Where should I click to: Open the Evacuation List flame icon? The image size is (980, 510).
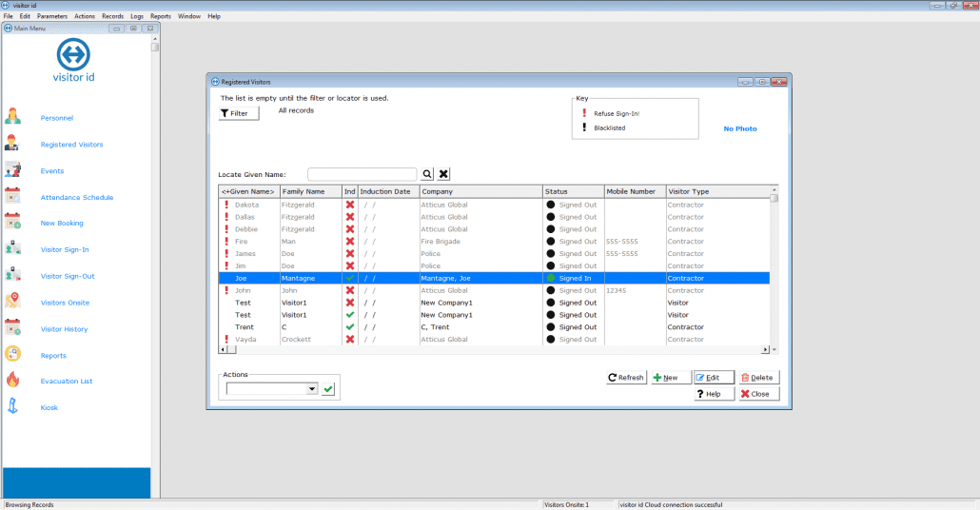coord(13,381)
